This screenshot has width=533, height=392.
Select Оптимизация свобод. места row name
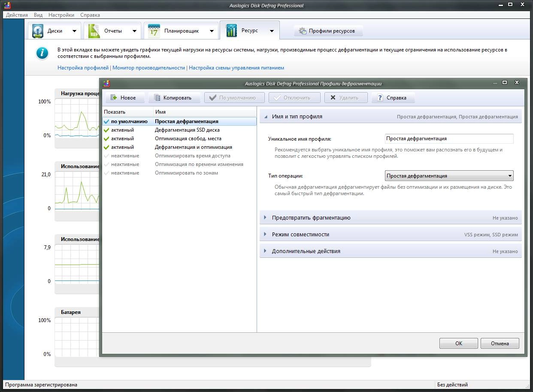click(188, 139)
